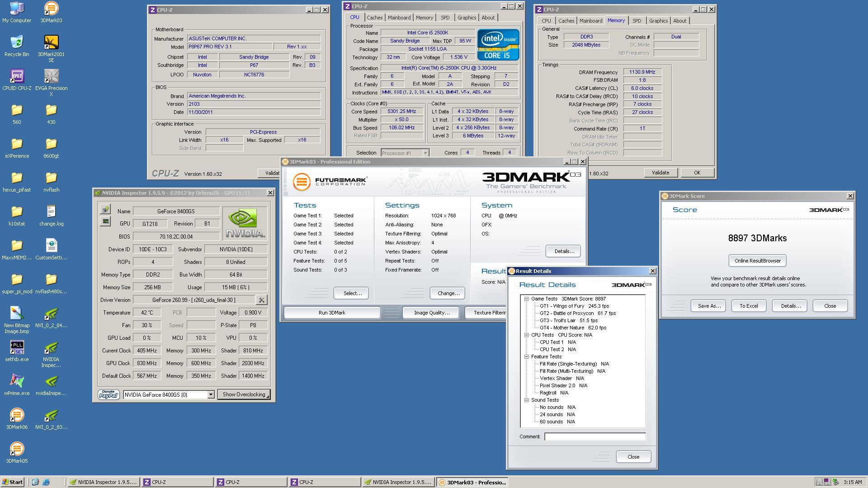Click To Excel button
Image resolution: width=868 pixels, height=488 pixels.
tap(749, 306)
